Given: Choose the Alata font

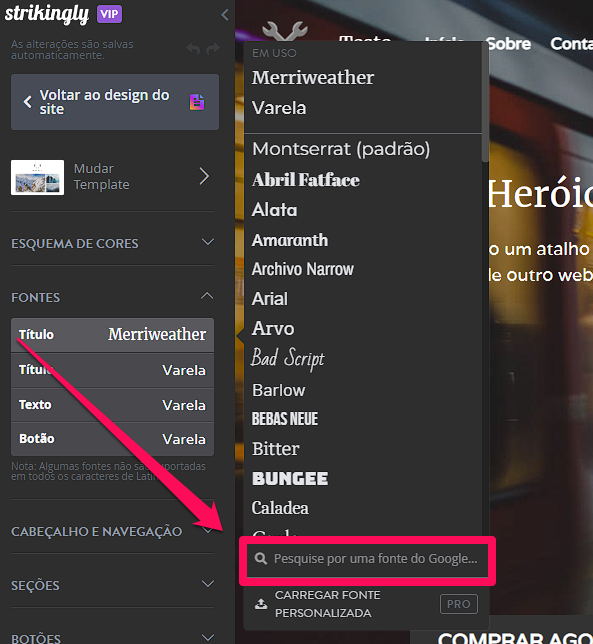Looking at the screenshot, I should [x=274, y=209].
